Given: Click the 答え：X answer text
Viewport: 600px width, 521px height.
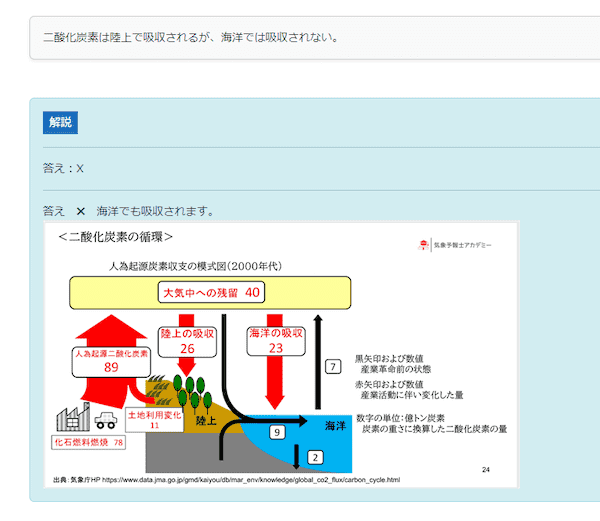Looking at the screenshot, I should [63, 168].
